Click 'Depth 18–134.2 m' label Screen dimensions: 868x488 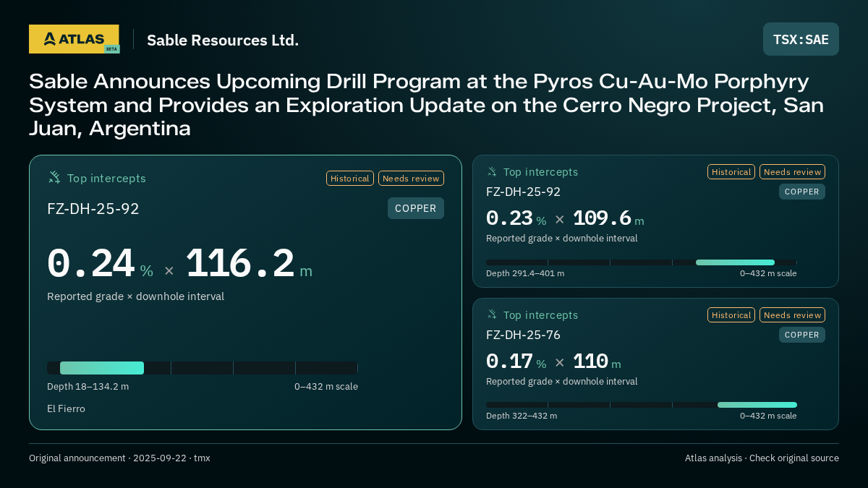(88, 386)
